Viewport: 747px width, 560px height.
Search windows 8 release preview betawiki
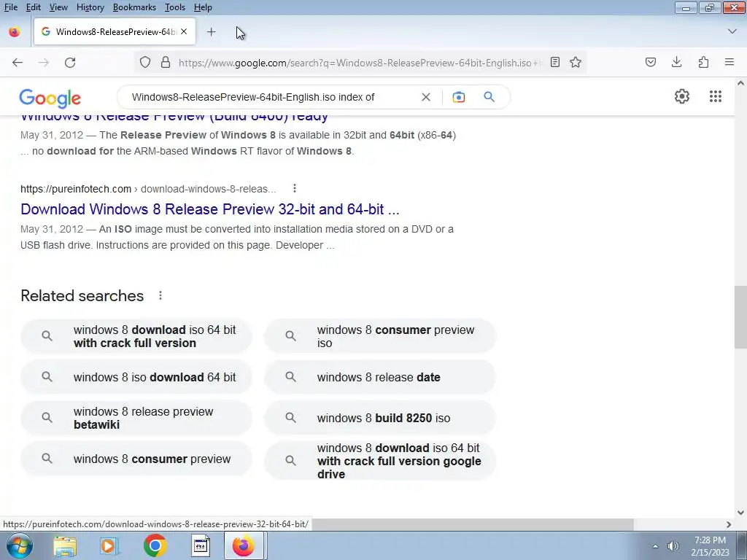coord(136,418)
